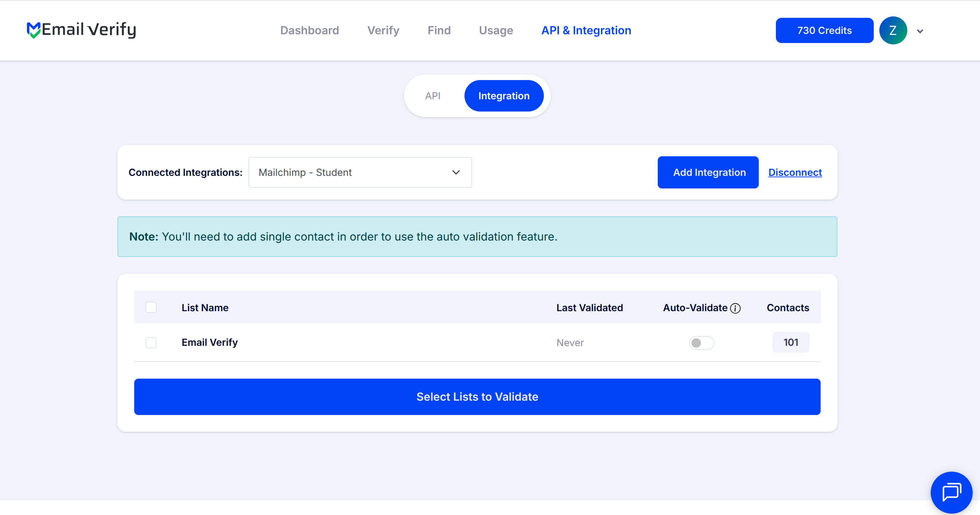Viewport: 980px width, 515px height.
Task: Click the Auto-Validate info icon
Action: pyautogui.click(x=735, y=308)
